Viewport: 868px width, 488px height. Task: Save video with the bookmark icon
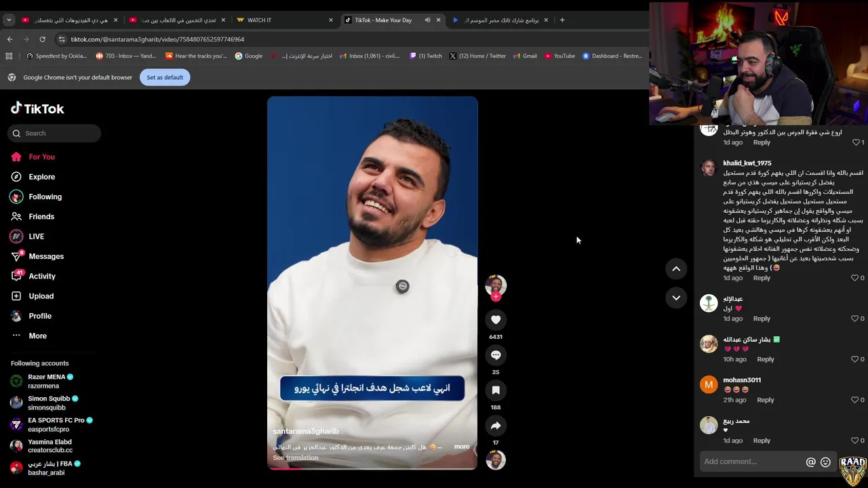click(x=496, y=390)
